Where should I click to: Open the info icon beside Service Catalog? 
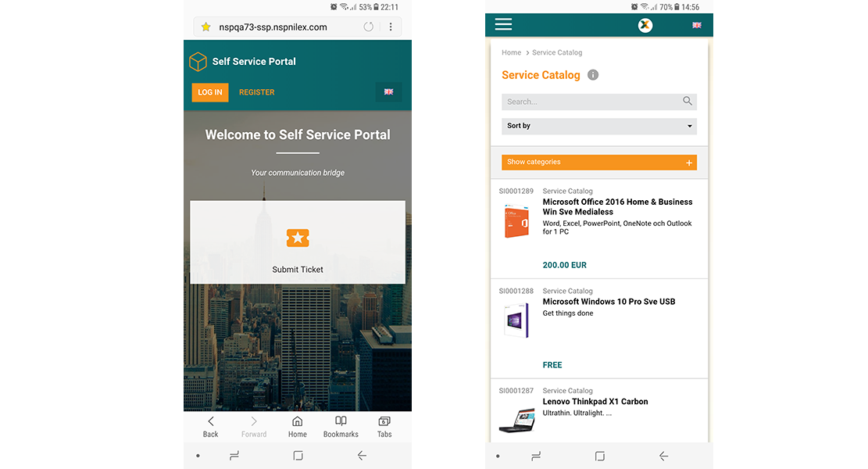593,75
